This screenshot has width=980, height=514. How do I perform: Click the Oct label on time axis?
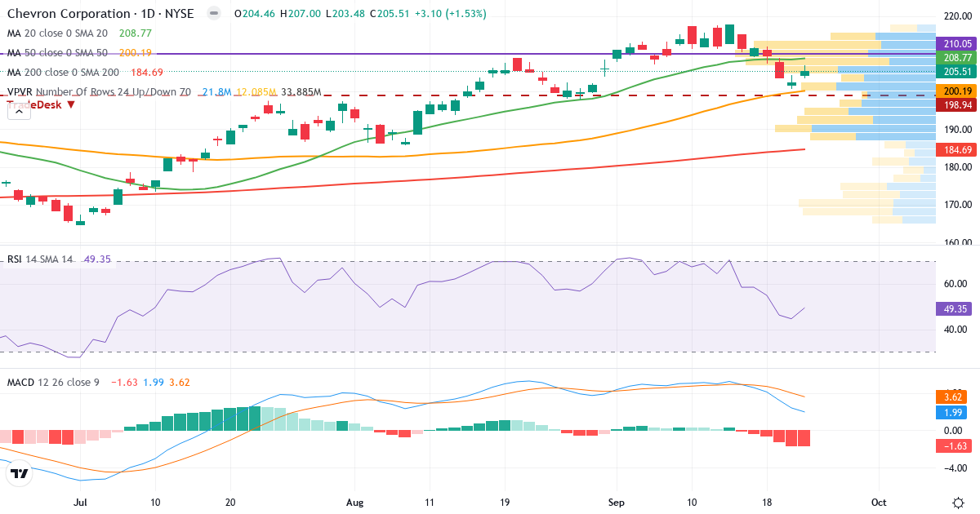[879, 503]
